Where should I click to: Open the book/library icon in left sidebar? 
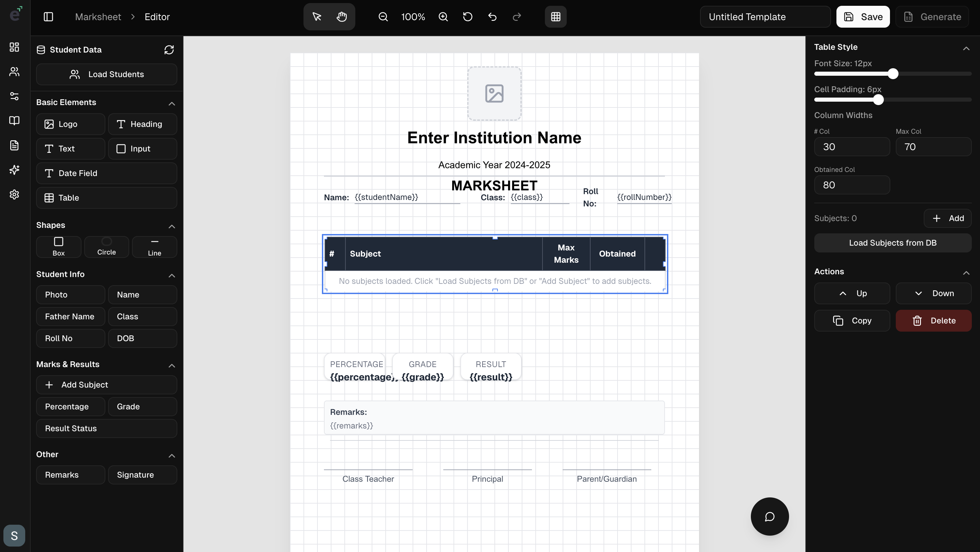point(14,121)
